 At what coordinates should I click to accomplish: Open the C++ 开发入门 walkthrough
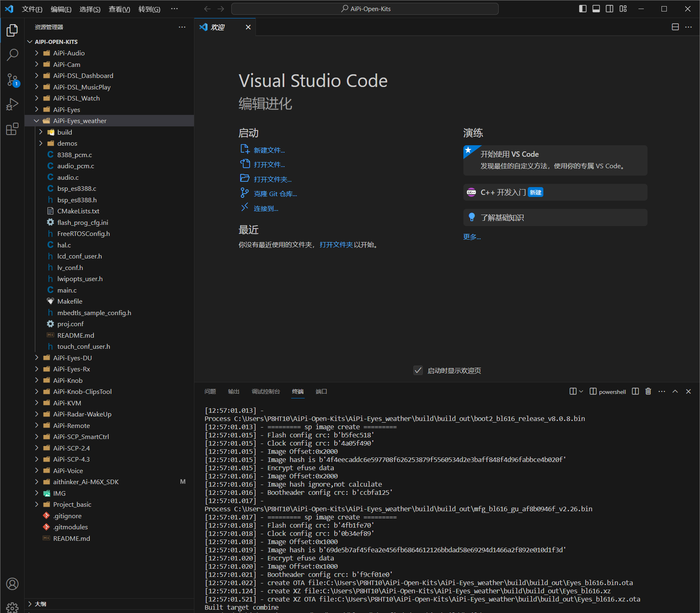pyautogui.click(x=555, y=192)
